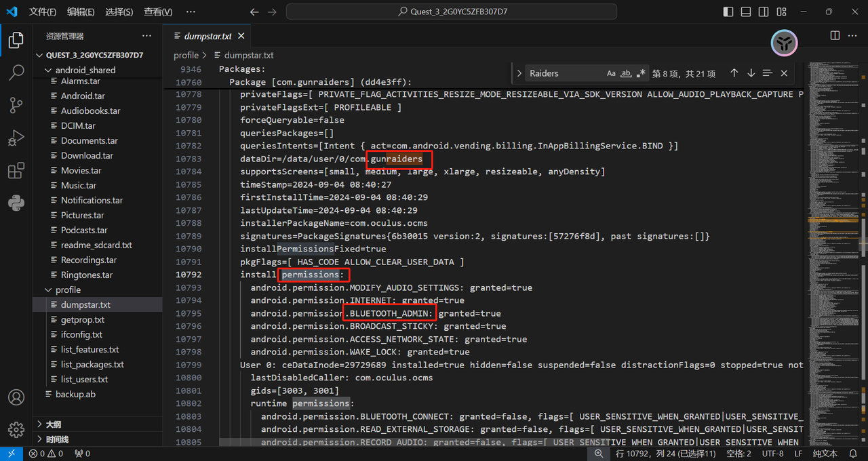Go to previous find match
The width and height of the screenshot is (868, 461).
tap(734, 73)
